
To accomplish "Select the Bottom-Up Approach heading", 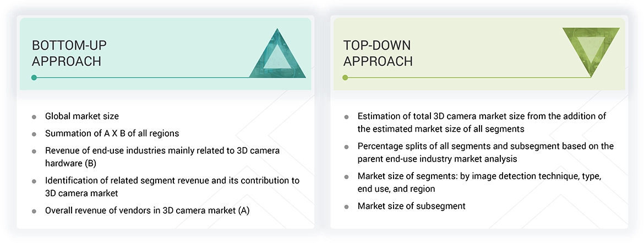I will click(x=67, y=53).
